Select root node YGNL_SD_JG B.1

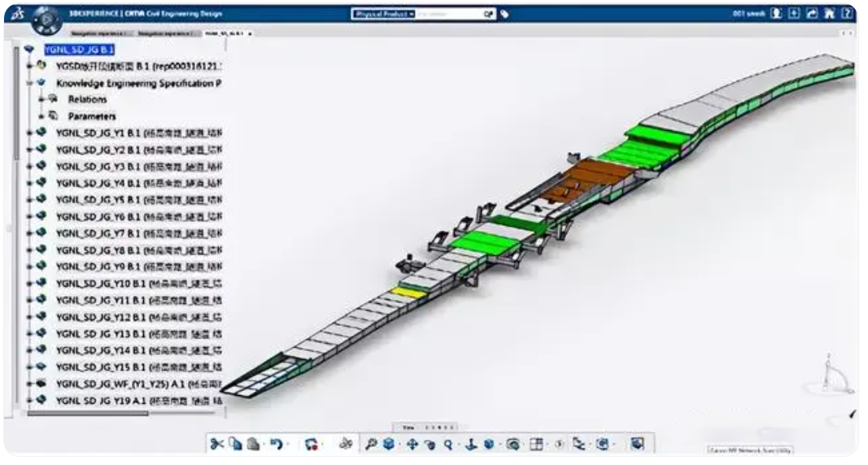point(80,49)
